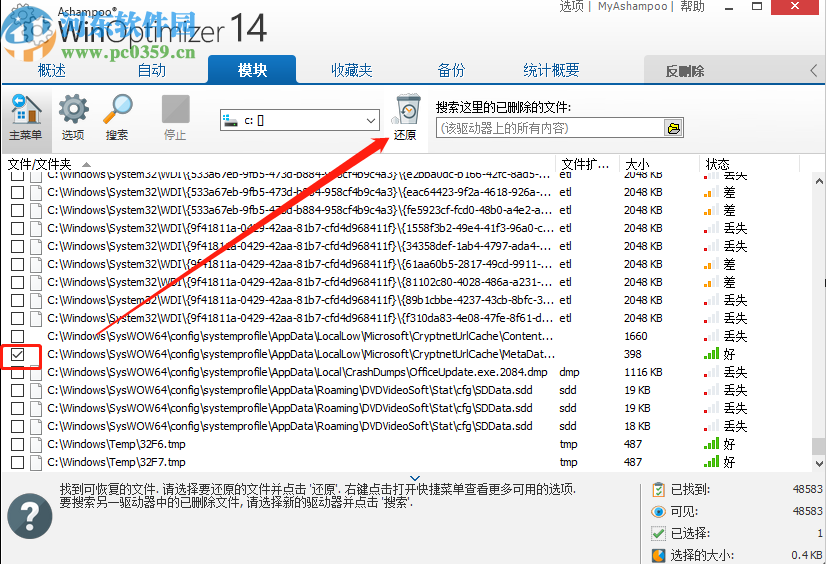The image size is (826, 564).
Task: Click file icon of 32F6.tmp row
Action: [36, 444]
